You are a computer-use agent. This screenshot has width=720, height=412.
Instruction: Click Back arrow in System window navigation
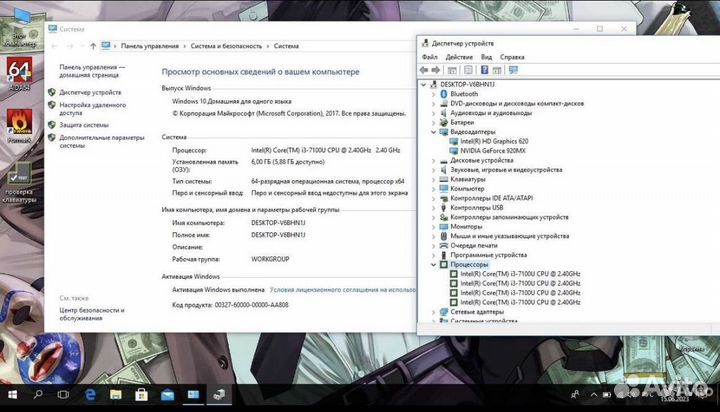pyautogui.click(x=54, y=46)
